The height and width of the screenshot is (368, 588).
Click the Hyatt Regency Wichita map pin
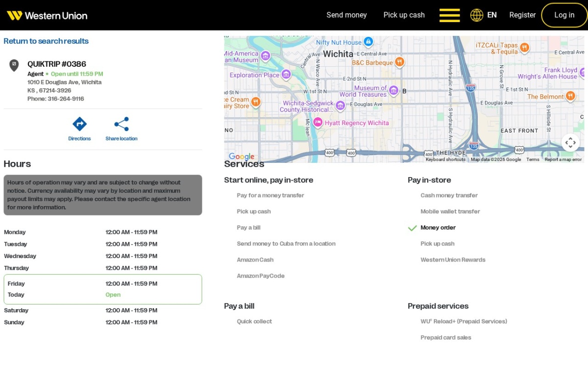(318, 123)
